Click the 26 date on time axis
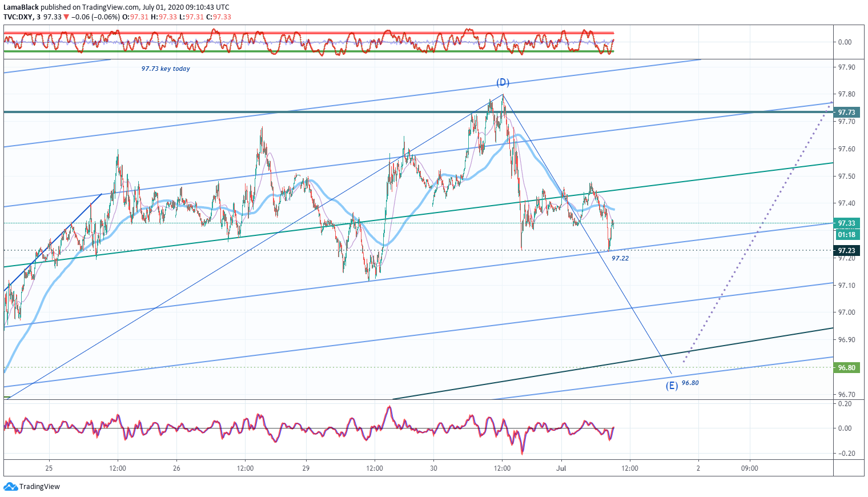Viewport: 868px width, 497px height. point(176,468)
